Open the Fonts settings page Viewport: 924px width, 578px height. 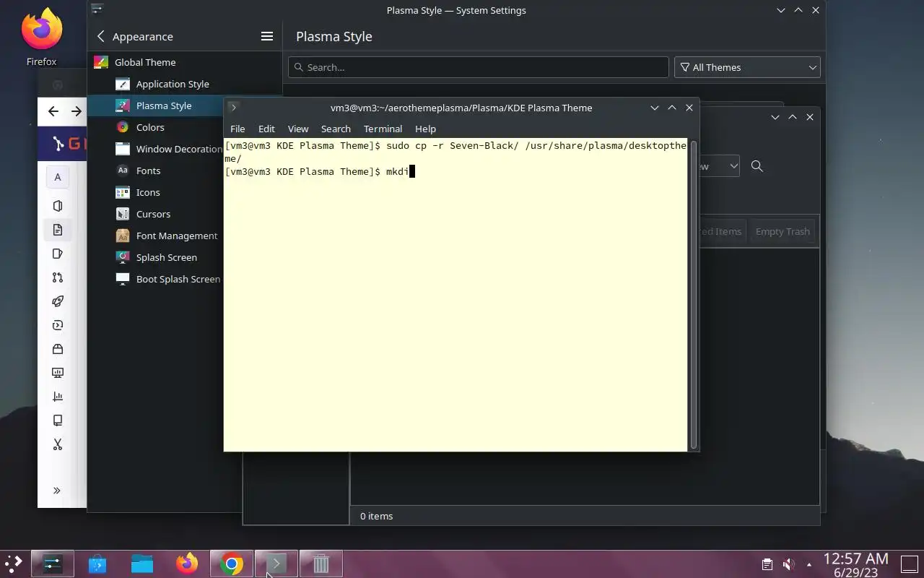(x=148, y=171)
